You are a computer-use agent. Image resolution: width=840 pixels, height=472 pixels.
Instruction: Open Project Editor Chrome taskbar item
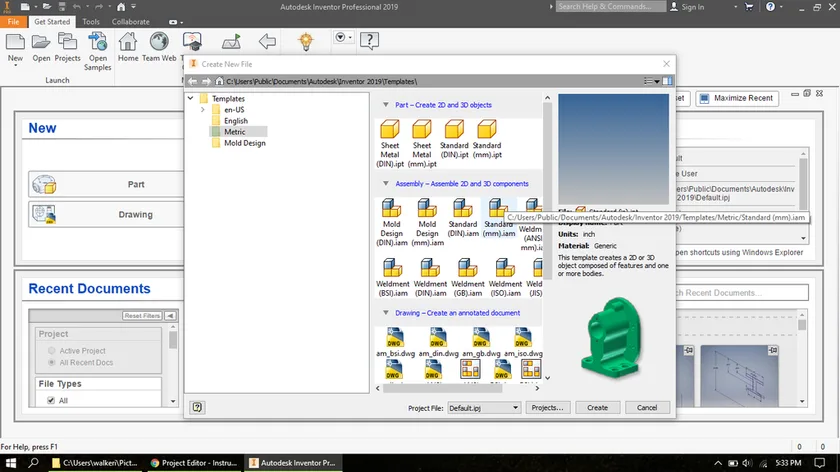click(194, 463)
